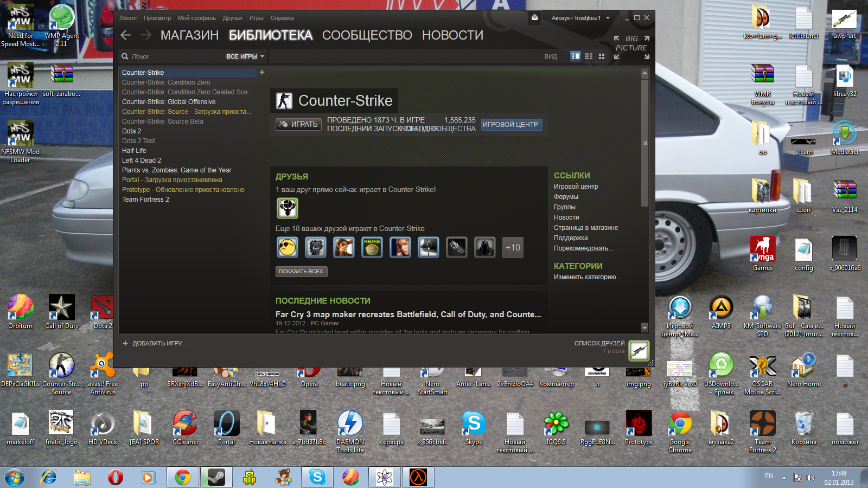Open the Поддержка link
868x488 pixels.
pos(571,238)
